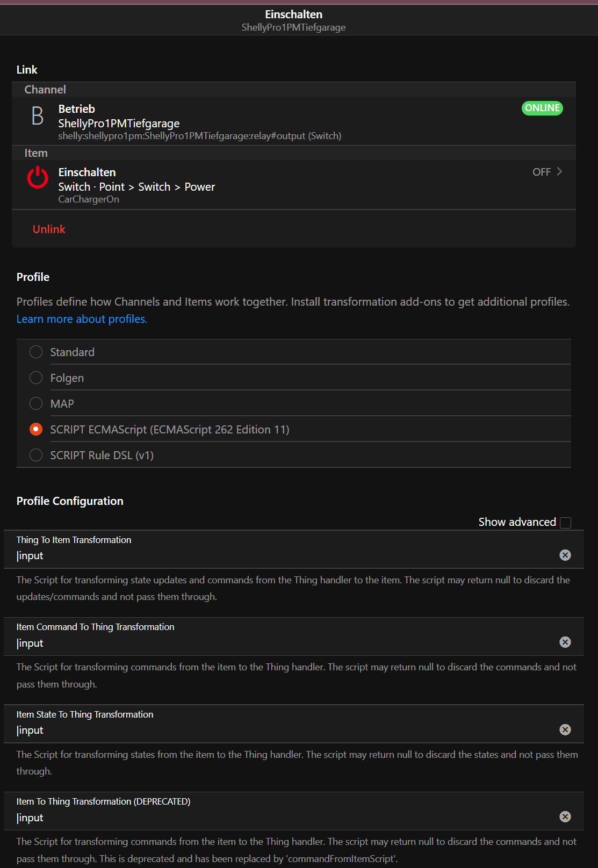Screen dimensions: 598x868
Task: Click the B channel icon for Betrieb
Action: point(38,115)
